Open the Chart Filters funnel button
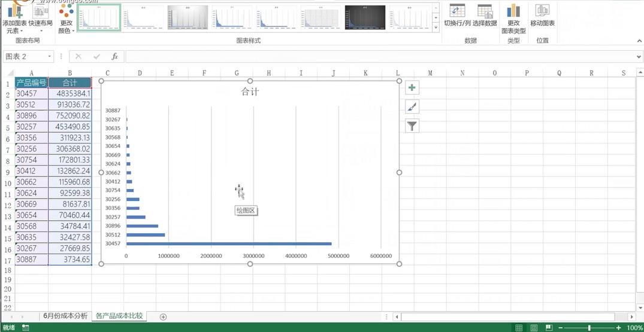The height and width of the screenshot is (332, 644). point(412,126)
